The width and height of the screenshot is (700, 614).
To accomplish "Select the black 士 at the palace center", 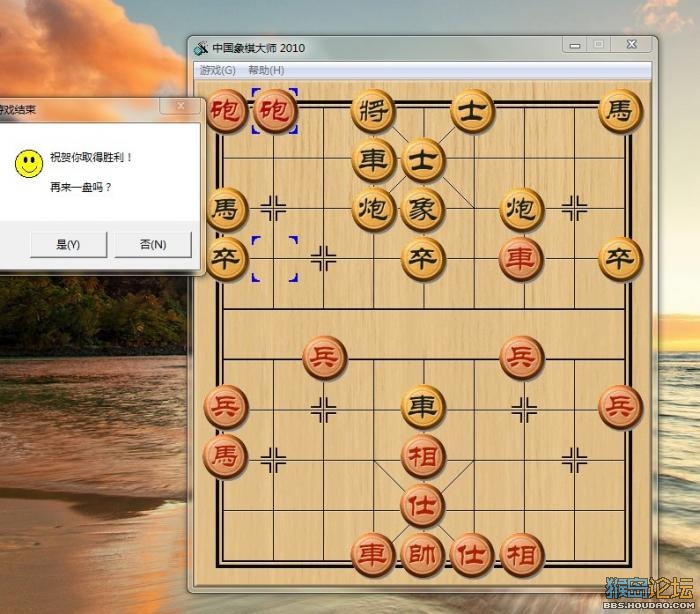I will 423,160.
